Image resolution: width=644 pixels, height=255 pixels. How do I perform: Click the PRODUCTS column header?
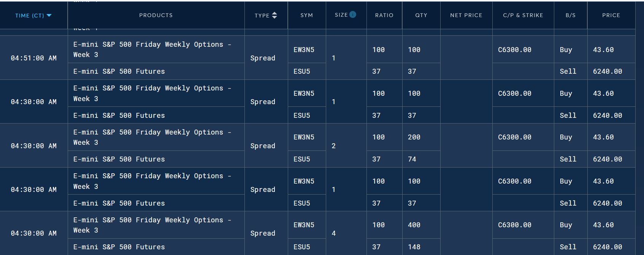156,15
